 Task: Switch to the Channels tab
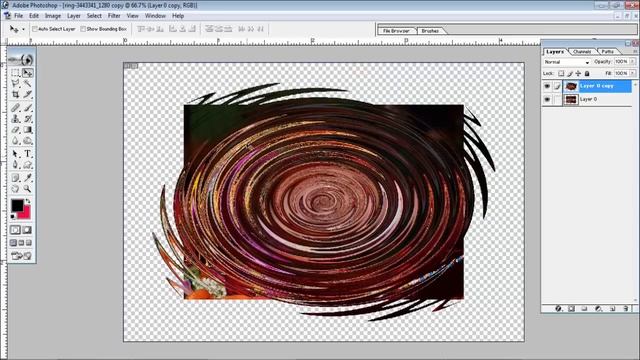[x=582, y=51]
